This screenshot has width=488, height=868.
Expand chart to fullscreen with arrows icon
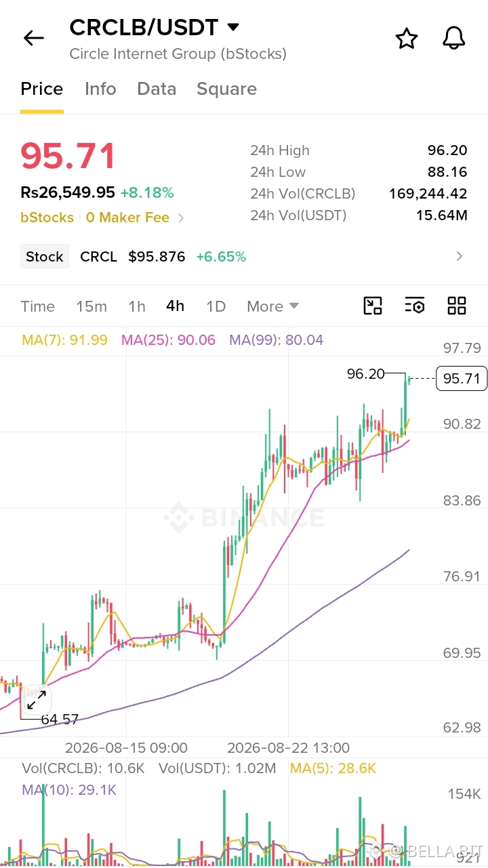pyautogui.click(x=36, y=700)
